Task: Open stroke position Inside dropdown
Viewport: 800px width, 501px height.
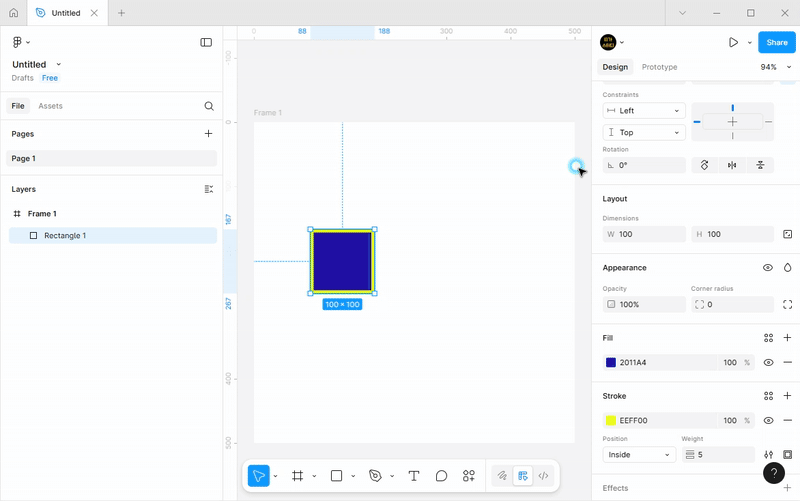Action: [639, 455]
